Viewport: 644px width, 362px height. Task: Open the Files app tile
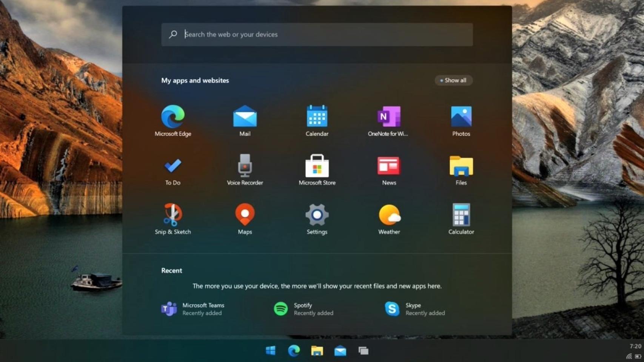click(461, 170)
